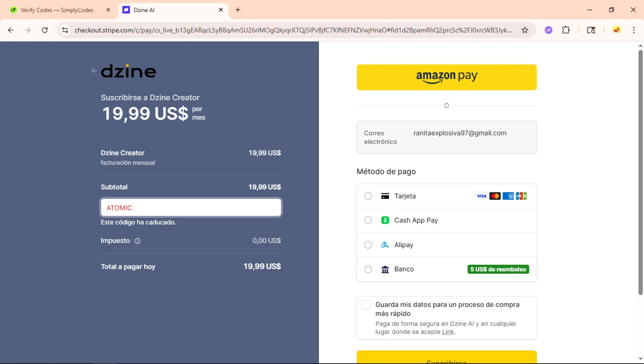Select the Alipay radio button
The height and width of the screenshot is (364, 644).
(368, 245)
